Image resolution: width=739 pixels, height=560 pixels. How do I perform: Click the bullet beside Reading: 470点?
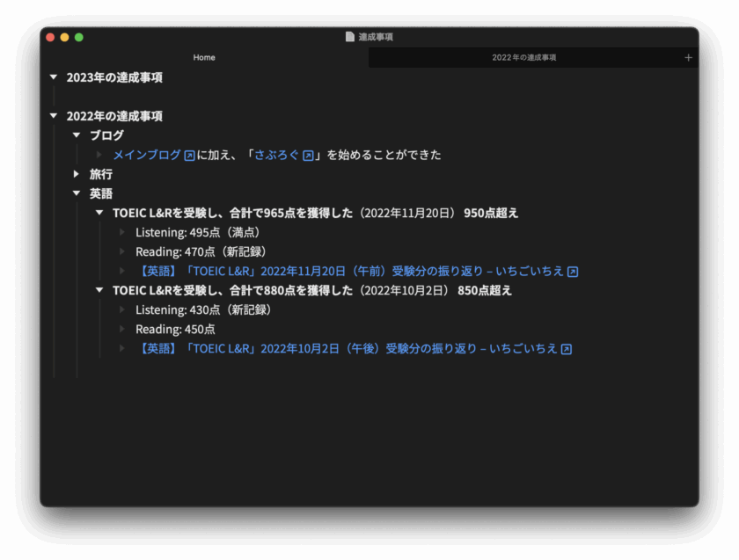click(122, 251)
